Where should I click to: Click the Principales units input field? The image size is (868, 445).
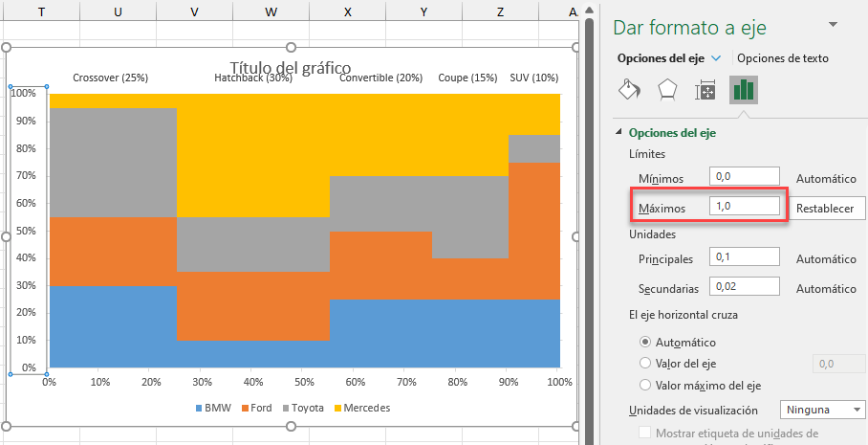pyautogui.click(x=745, y=256)
